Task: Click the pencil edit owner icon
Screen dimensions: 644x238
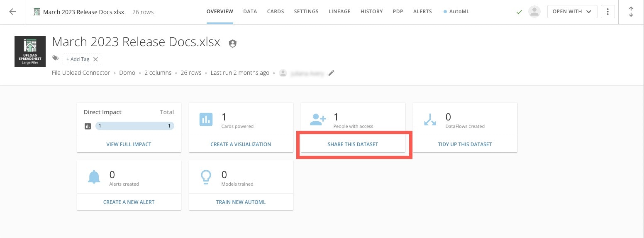Action: click(x=331, y=73)
